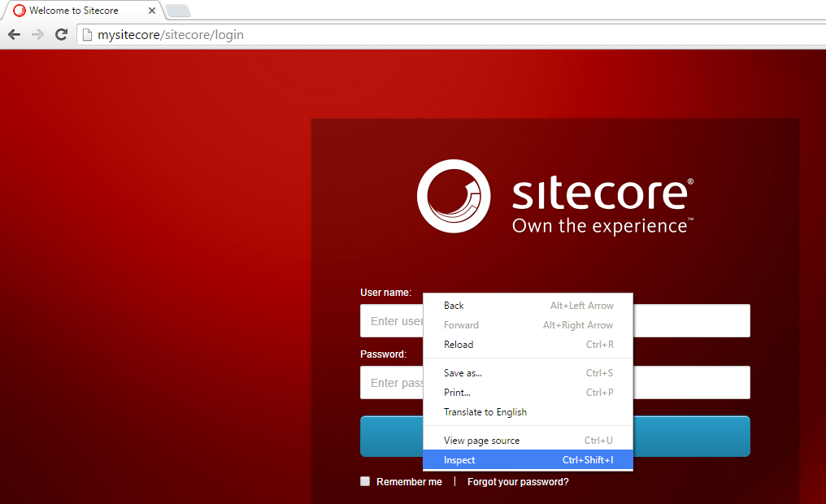Click the browser Back arrow icon
Image resolution: width=826 pixels, height=504 pixels.
14,35
